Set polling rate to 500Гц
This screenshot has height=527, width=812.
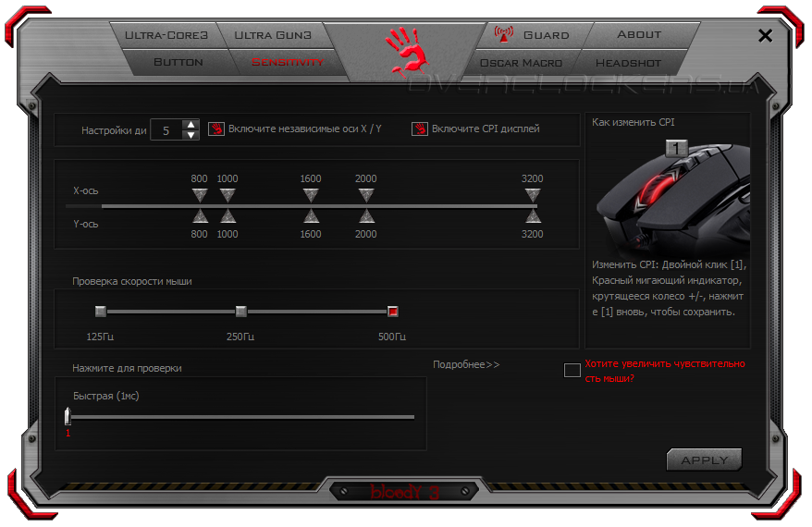point(393,312)
